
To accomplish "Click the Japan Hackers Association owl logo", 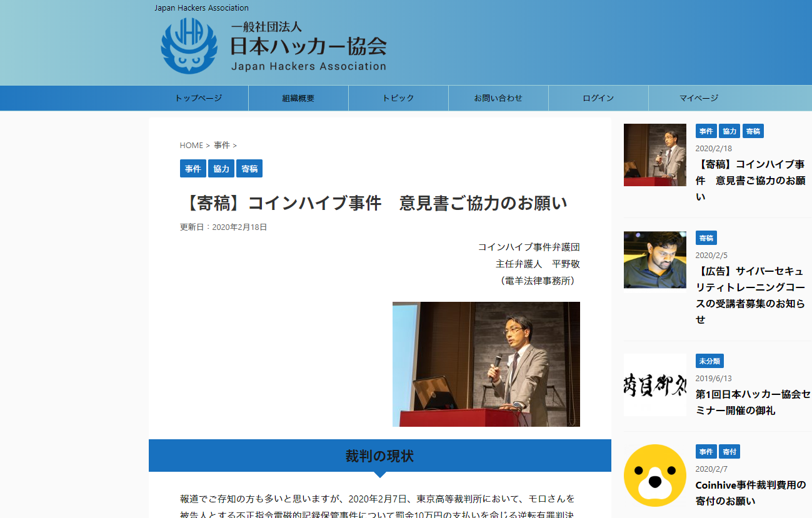I will 189,46.
